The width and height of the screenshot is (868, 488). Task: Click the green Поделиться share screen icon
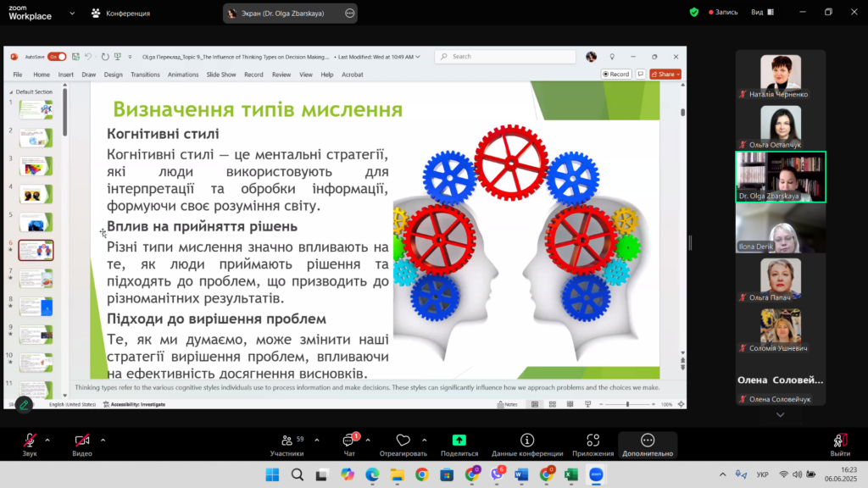[x=459, y=440]
